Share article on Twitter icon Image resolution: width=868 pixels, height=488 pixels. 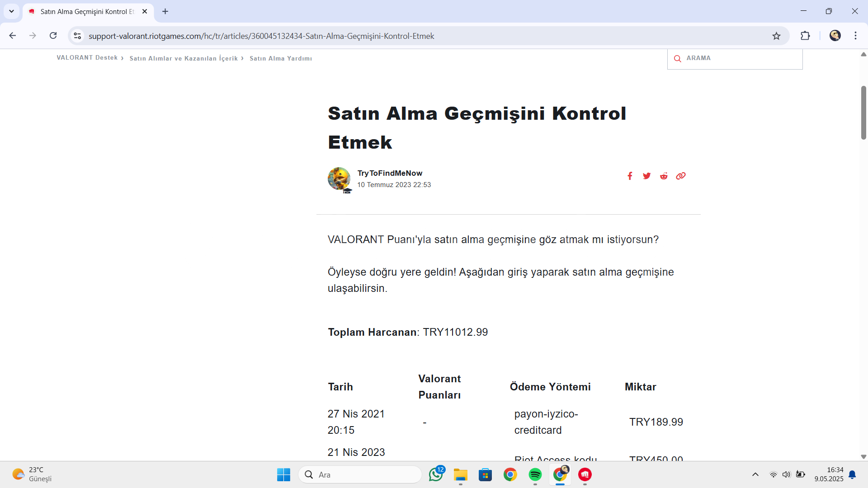click(x=647, y=176)
